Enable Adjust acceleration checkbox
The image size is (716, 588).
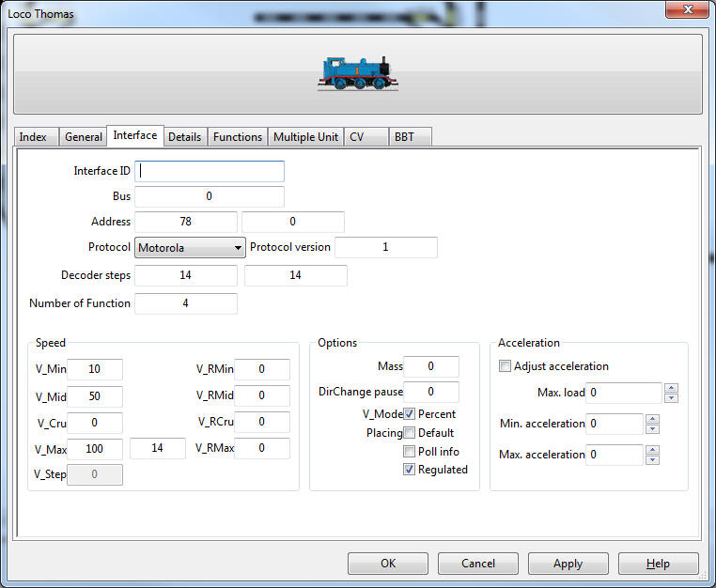505,366
